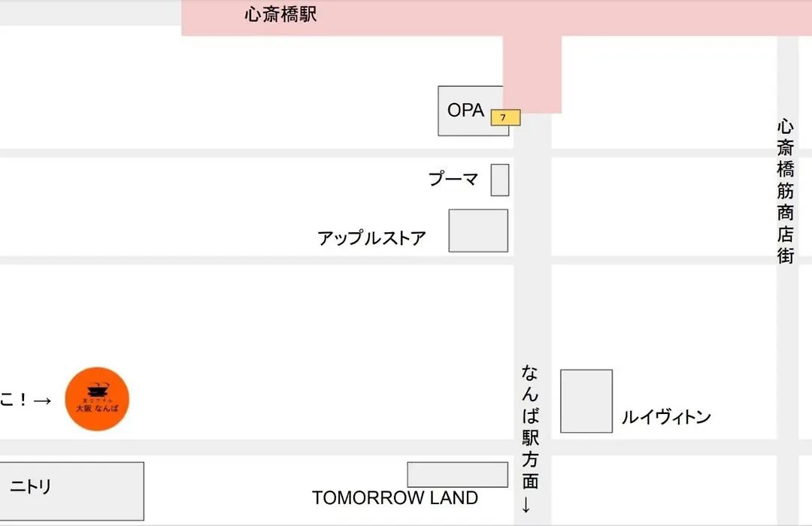The height and width of the screenshot is (526, 812).
Task: Click the yellow exit 7 marker
Action: pos(505,117)
